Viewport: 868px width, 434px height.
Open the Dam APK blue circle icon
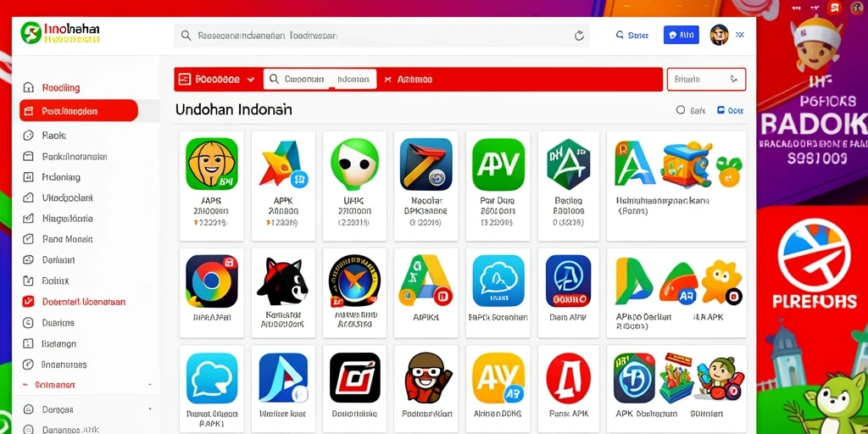(x=568, y=281)
